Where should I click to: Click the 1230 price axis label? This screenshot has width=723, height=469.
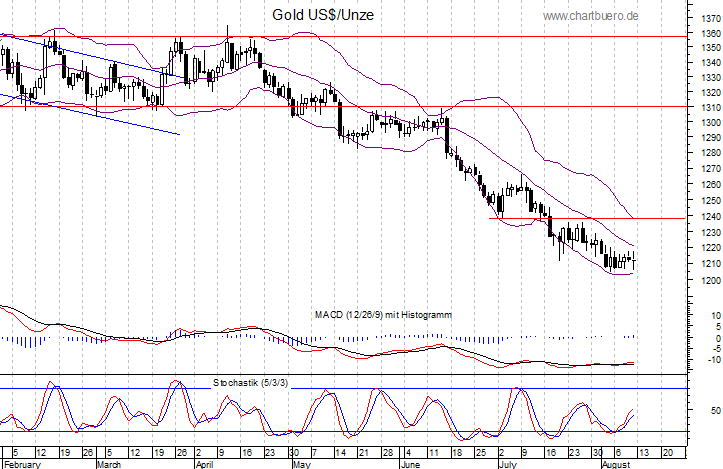[711, 233]
